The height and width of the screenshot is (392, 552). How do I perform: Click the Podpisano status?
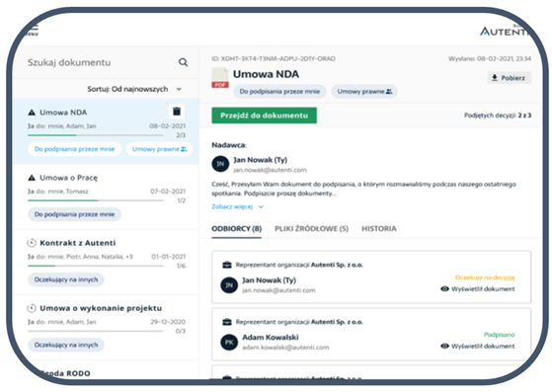(x=500, y=335)
